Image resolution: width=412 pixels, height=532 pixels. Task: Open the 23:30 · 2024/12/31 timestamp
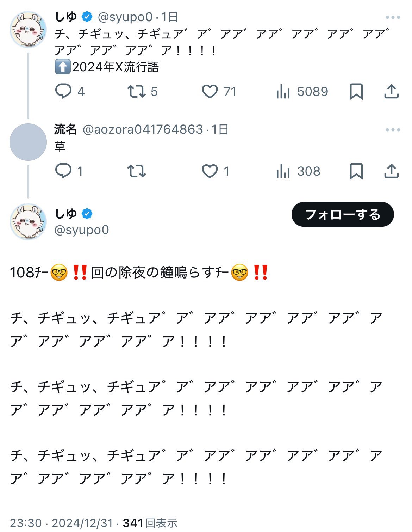pyautogui.click(x=61, y=523)
